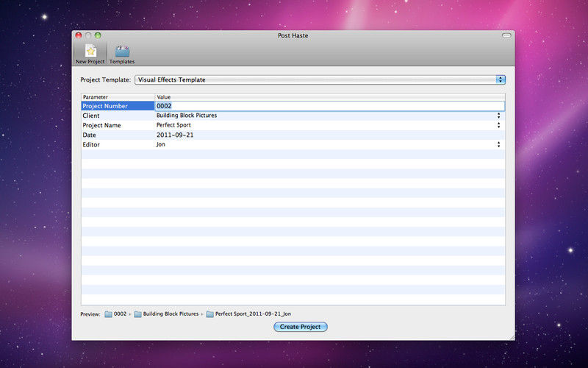Select the Date parameter cell
Image resolution: width=588 pixels, height=368 pixels.
tap(118, 135)
